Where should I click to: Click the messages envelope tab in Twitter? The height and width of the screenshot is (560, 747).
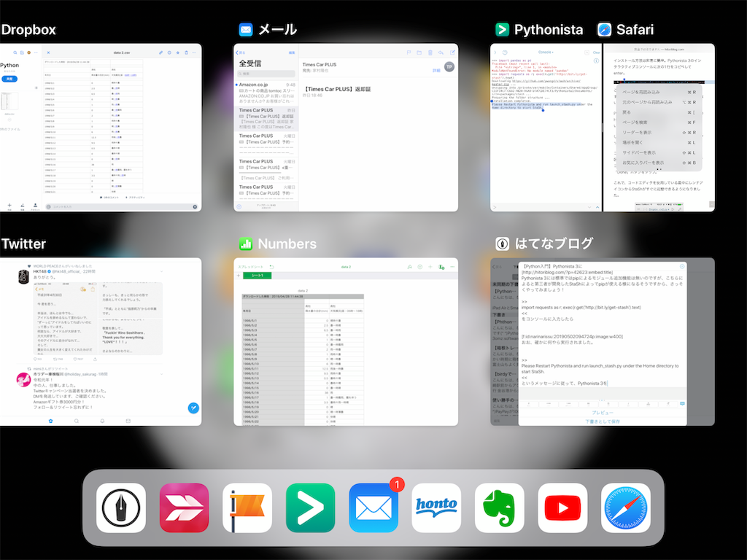pos(128,421)
